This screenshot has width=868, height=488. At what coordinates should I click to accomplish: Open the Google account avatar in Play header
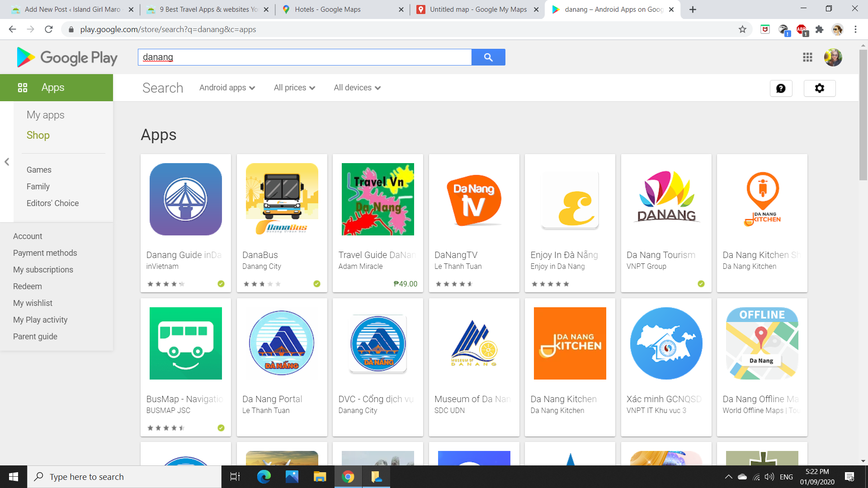pos(833,57)
